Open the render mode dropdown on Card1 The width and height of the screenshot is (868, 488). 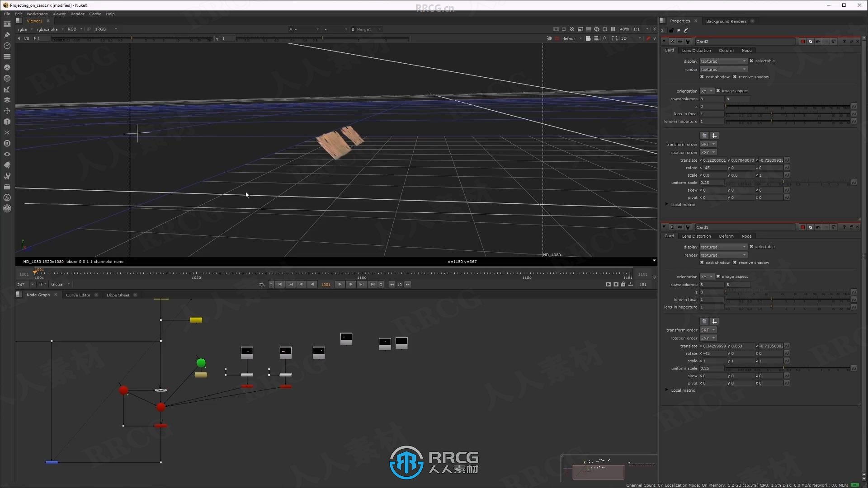[x=722, y=254]
